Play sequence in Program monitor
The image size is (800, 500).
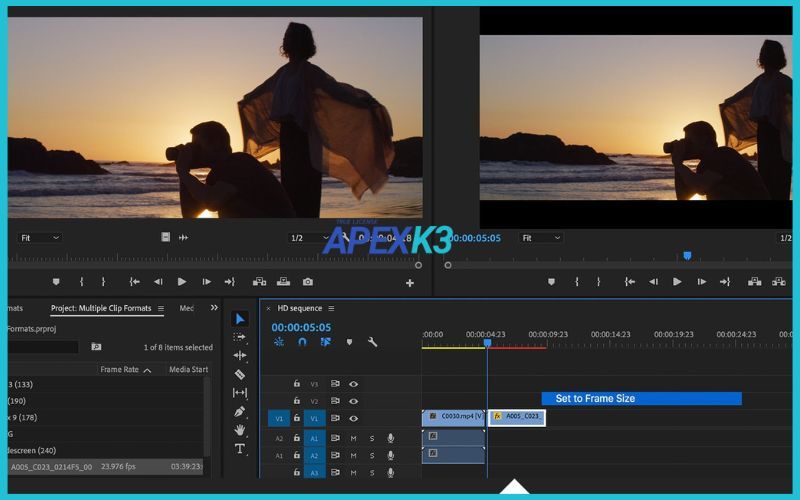677,282
